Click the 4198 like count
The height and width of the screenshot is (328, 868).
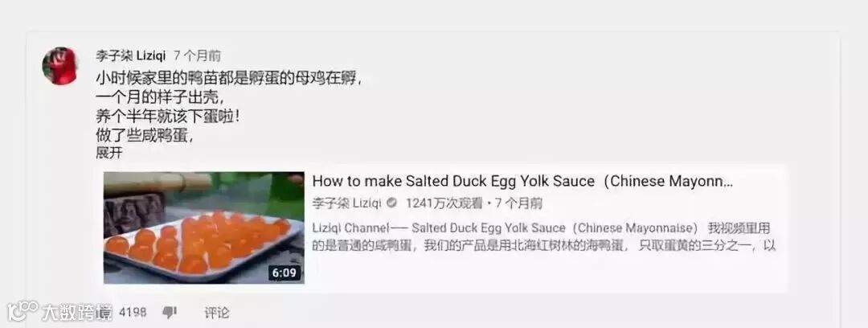click(133, 313)
